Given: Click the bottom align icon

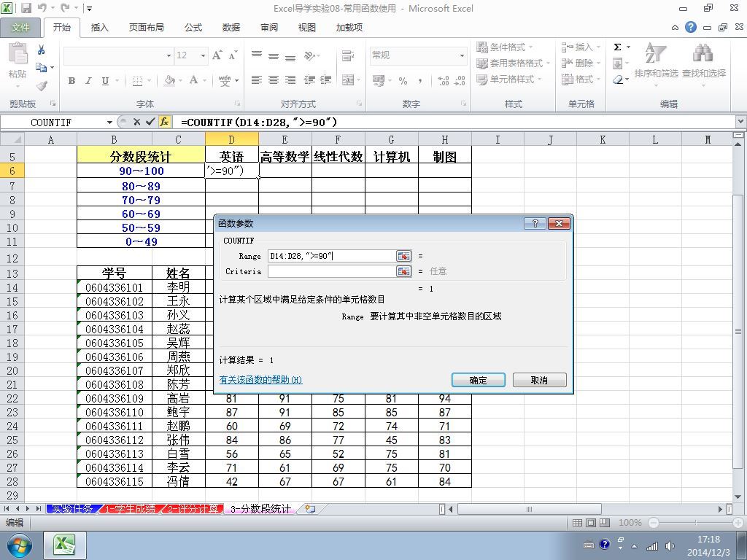Looking at the screenshot, I should [x=290, y=58].
